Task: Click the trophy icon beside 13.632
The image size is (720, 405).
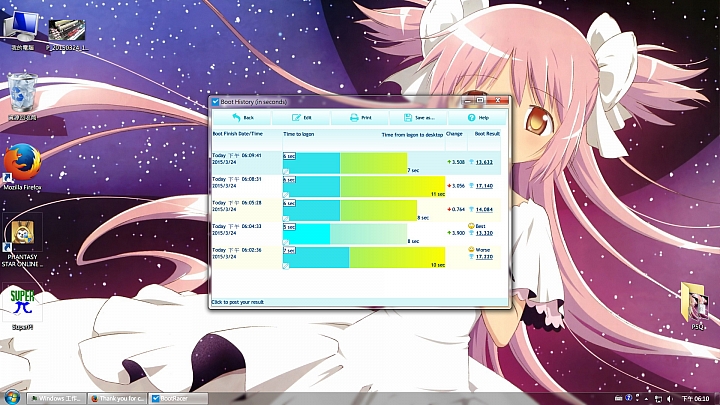Action: 471,162
